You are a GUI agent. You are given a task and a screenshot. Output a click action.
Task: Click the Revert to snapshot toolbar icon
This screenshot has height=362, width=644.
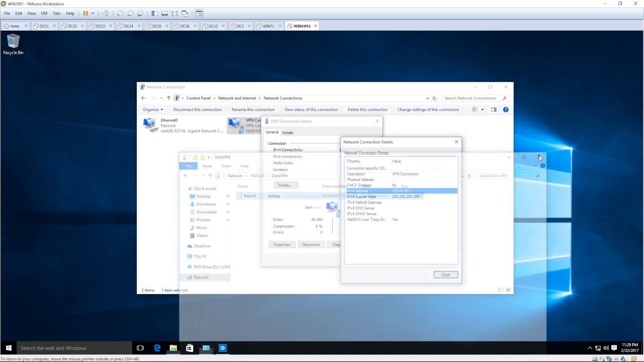(x=130, y=13)
